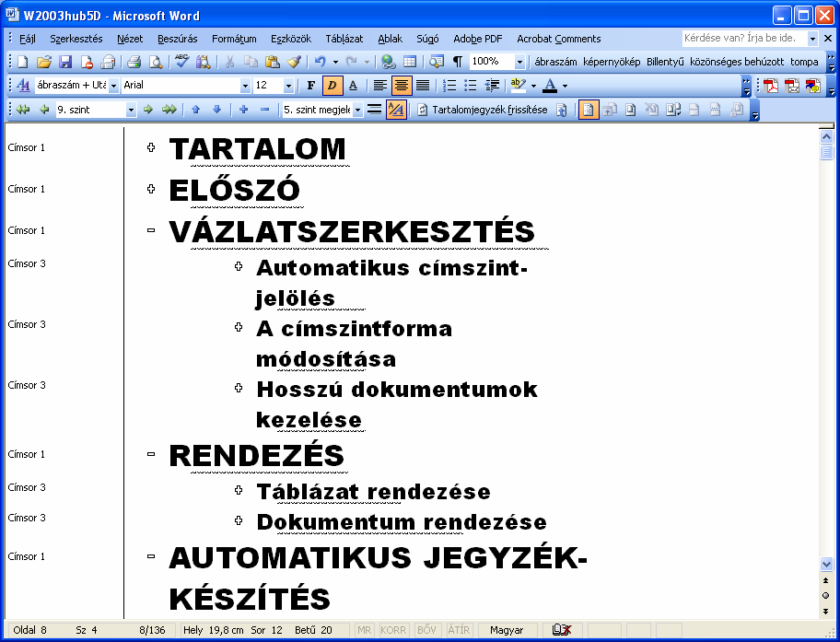Activate the Format Painter brush
The image size is (840, 642).
[294, 62]
